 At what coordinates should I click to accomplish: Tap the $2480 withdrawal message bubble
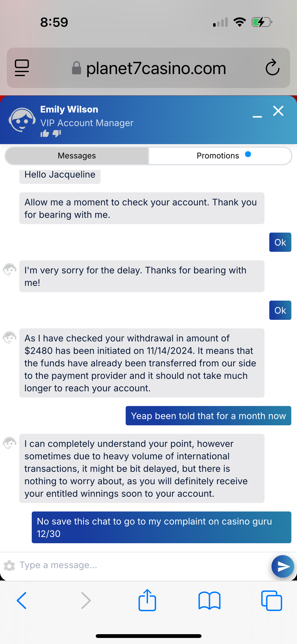point(142,363)
